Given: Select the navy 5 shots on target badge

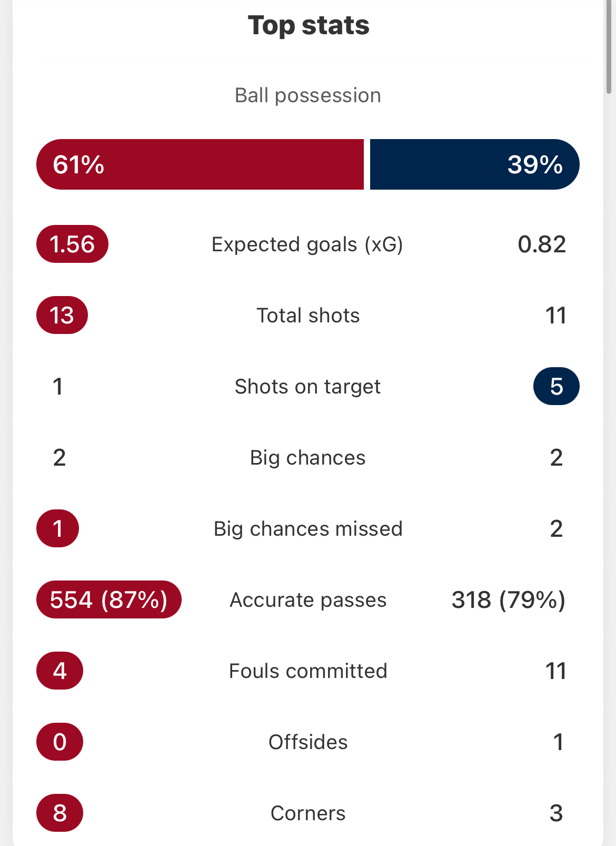Looking at the screenshot, I should (557, 386).
